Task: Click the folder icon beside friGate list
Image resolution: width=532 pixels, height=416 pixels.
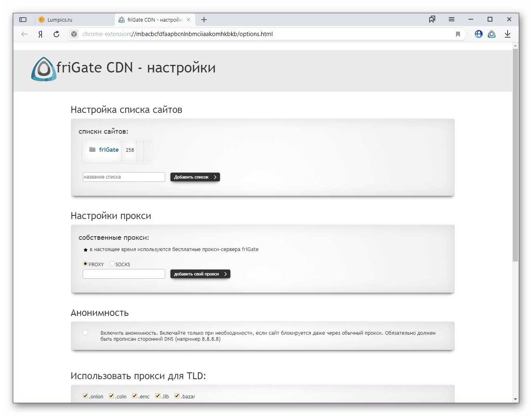Action: coord(92,149)
